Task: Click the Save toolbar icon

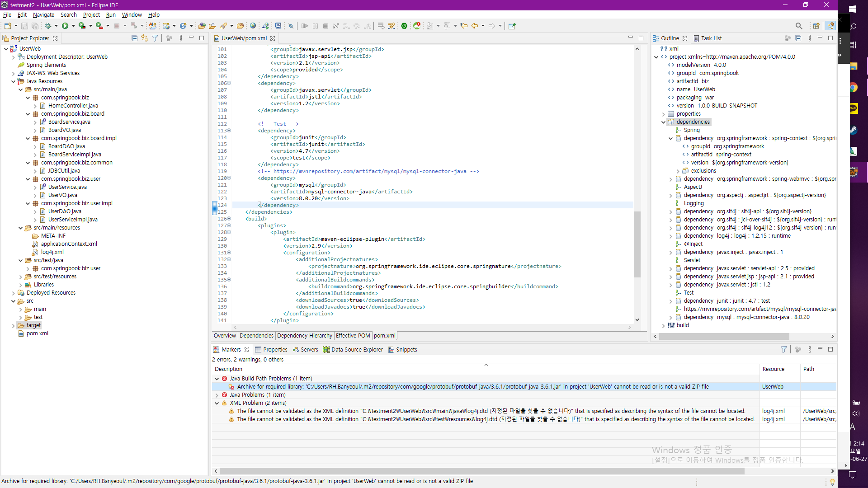Action: point(25,26)
